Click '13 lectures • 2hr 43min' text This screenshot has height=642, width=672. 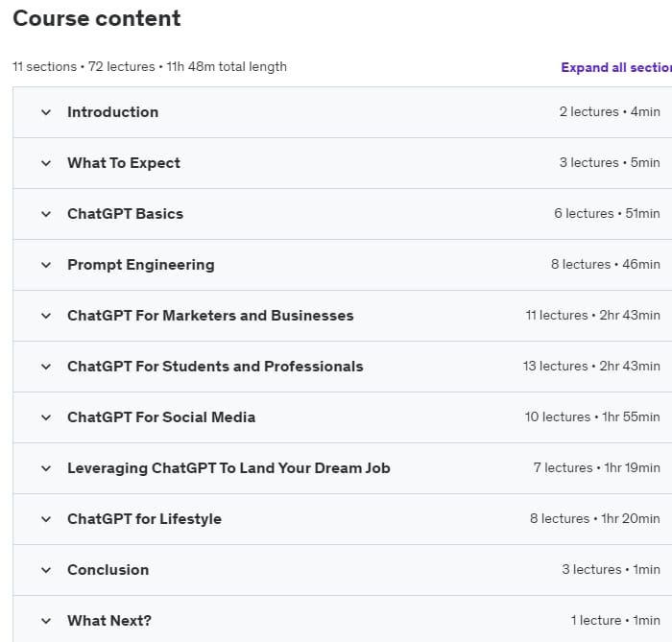(x=591, y=367)
